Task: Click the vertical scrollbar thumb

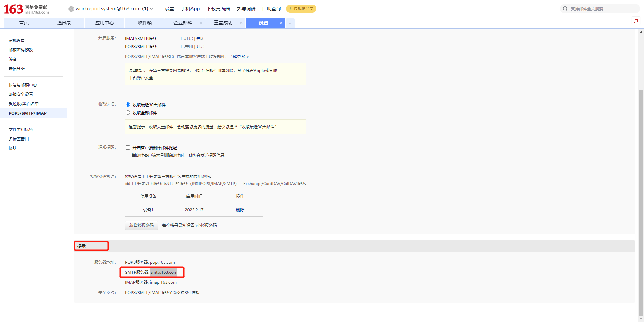Action: pyautogui.click(x=641, y=203)
